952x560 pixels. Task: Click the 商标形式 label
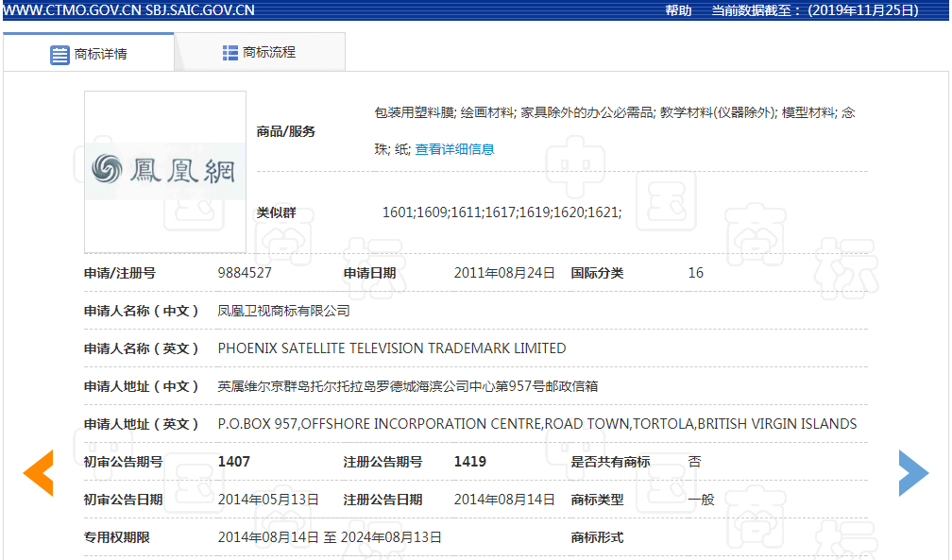coord(597,537)
